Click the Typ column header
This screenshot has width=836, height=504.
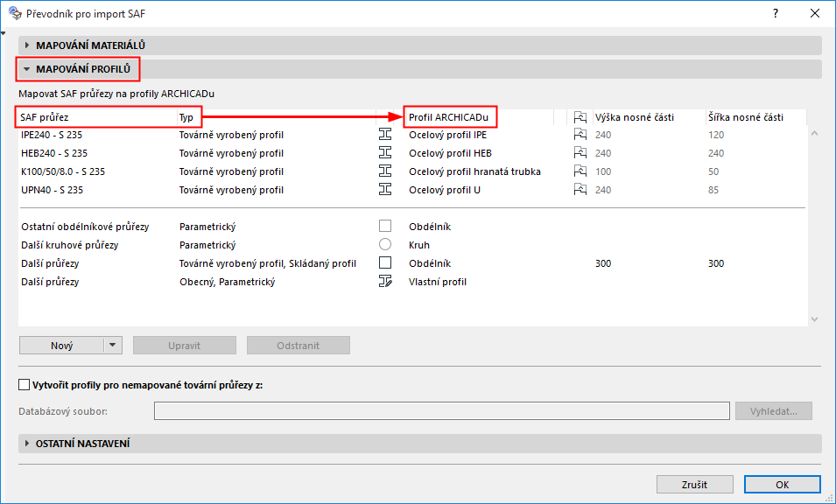click(x=186, y=117)
